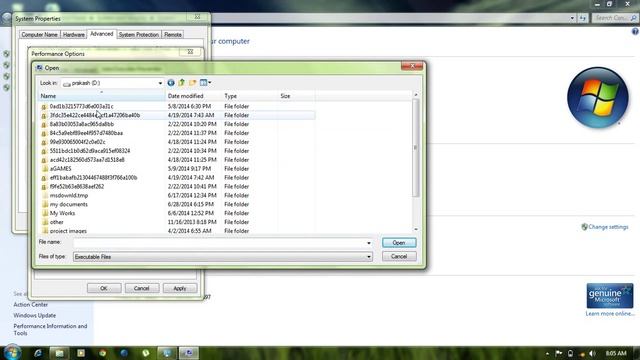Select the Advanced tab in System Properties

(102, 34)
